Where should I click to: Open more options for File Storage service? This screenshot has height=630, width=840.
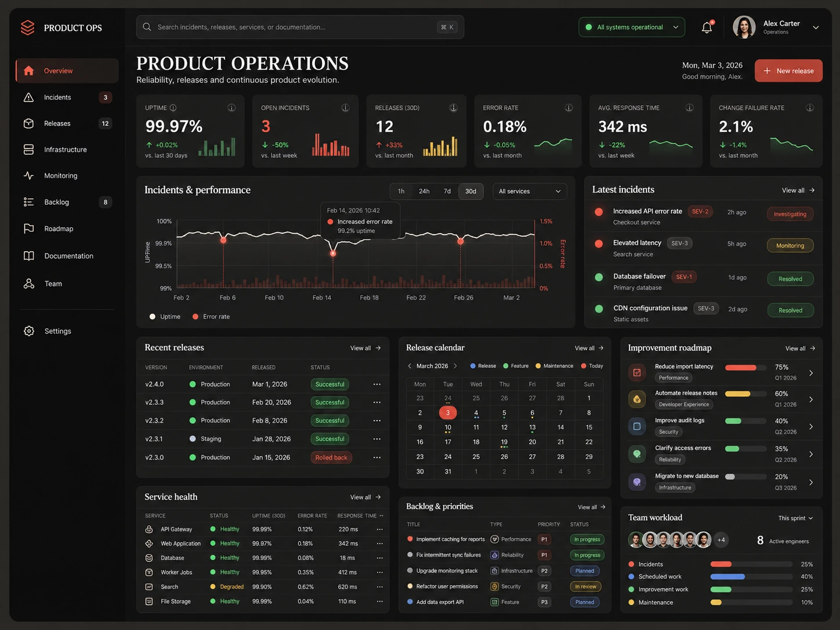pos(379,602)
